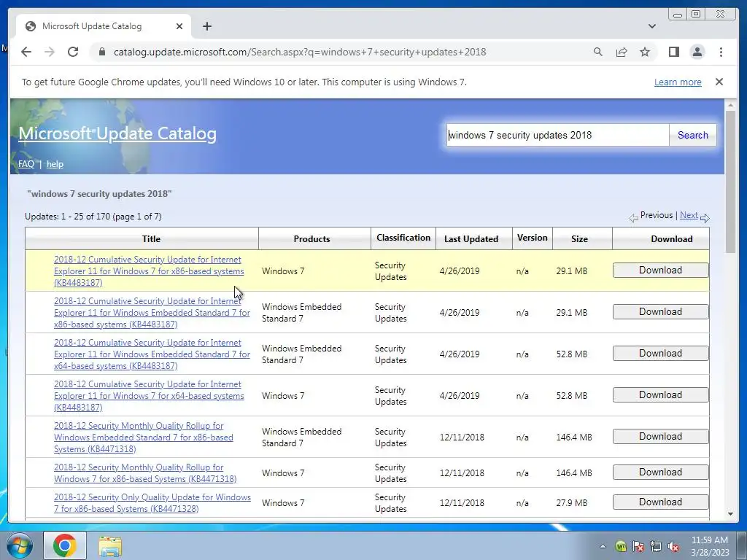
Task: Click the zoom magnifier icon in address bar
Action: tap(598, 52)
